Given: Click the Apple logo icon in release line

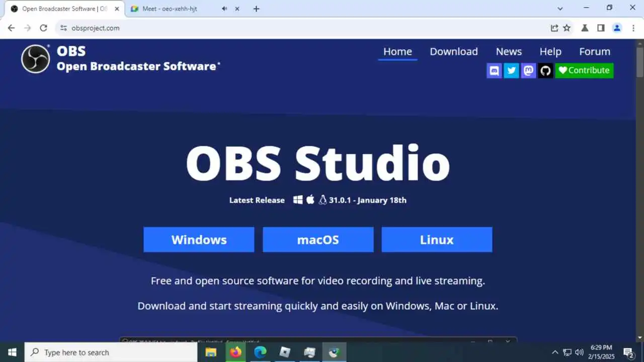Looking at the screenshot, I should [x=310, y=200].
